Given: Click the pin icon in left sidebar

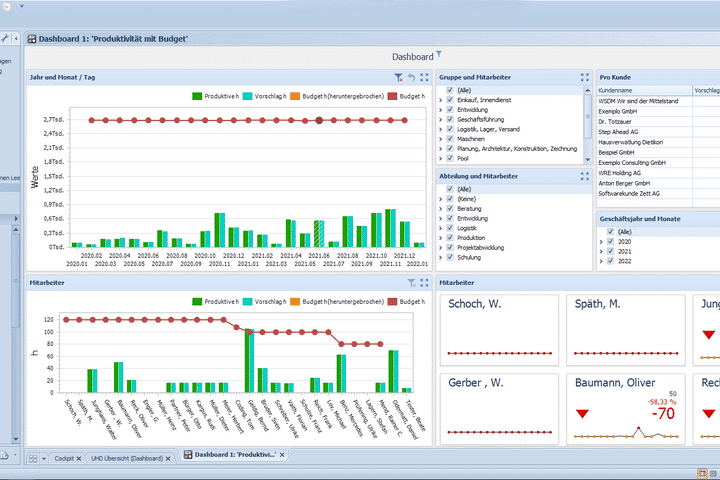Looking at the screenshot, I should (x=5, y=38).
